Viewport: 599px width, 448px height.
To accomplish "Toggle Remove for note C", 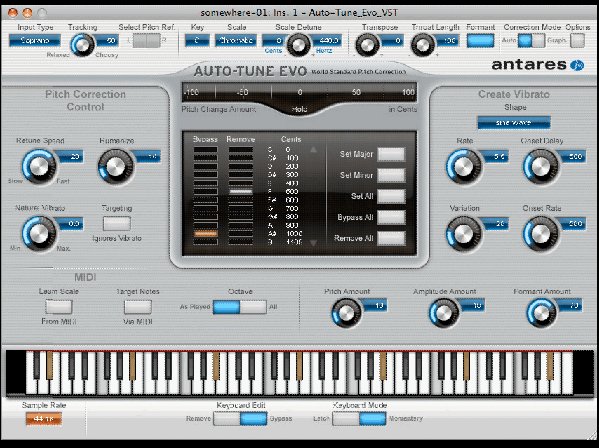I will pyautogui.click(x=241, y=150).
